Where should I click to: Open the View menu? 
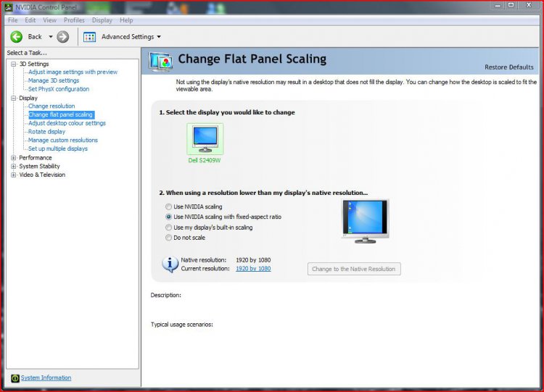pyautogui.click(x=49, y=20)
